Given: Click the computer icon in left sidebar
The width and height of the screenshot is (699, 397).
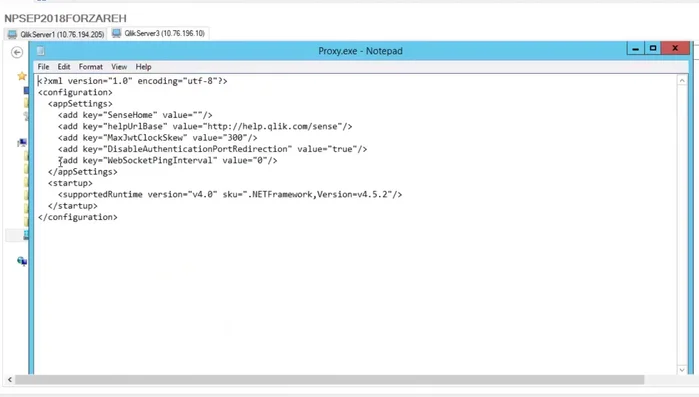Looking at the screenshot, I should [22, 143].
